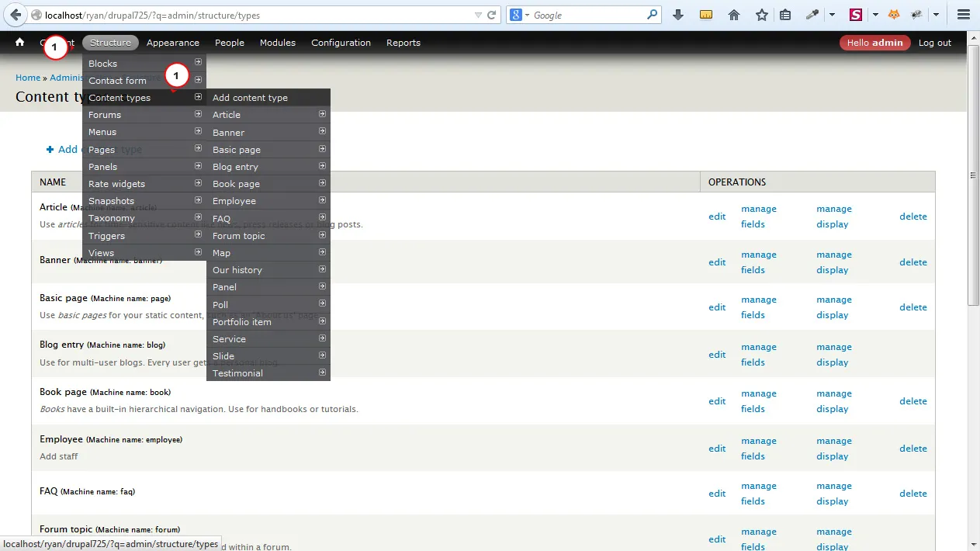Click delete link for Employee row
This screenshot has height=551, width=980.
pos(913,449)
